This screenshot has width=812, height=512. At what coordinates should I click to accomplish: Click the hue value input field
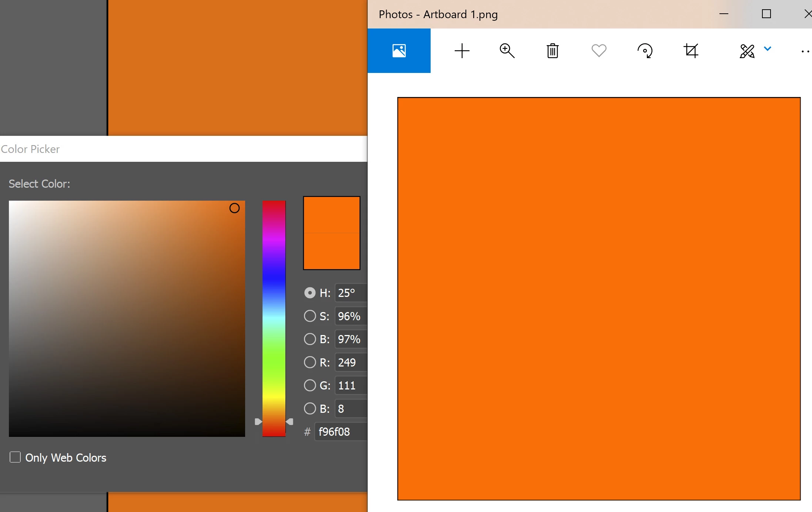[x=351, y=293]
